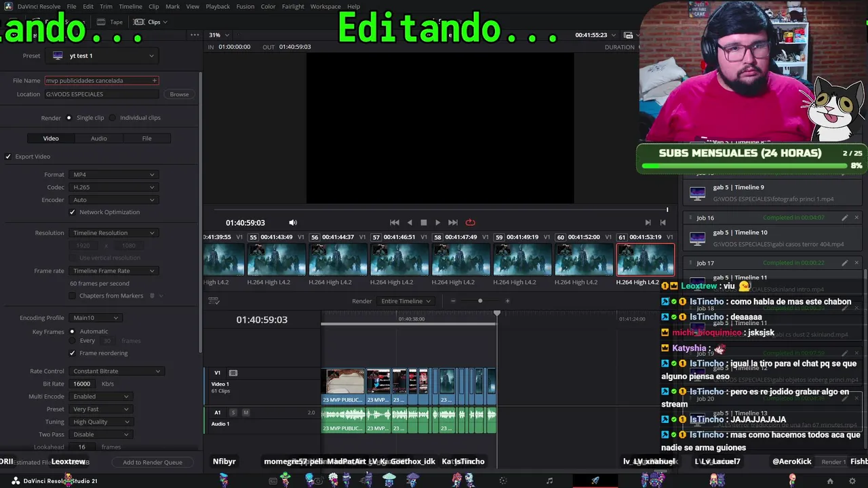Zoom out timeline with minus icon
This screenshot has height=488, width=868.
click(x=453, y=301)
